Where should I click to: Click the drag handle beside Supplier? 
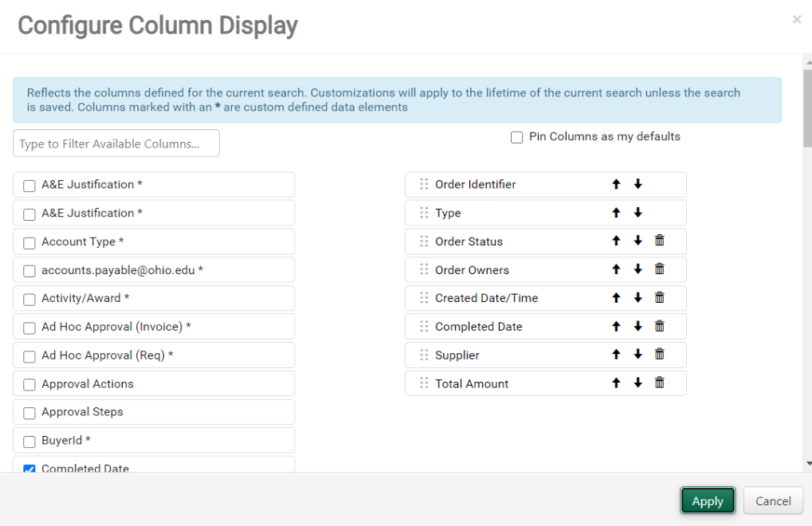423,354
